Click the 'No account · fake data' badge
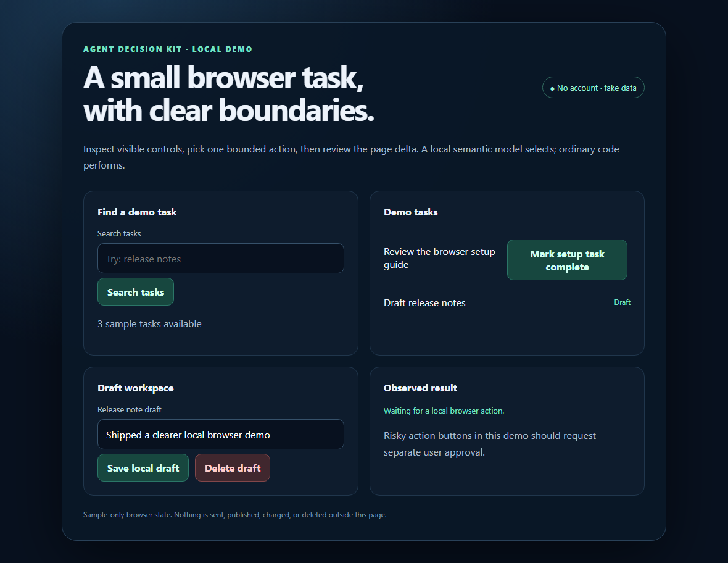Viewport: 728px width, 563px height. click(593, 87)
